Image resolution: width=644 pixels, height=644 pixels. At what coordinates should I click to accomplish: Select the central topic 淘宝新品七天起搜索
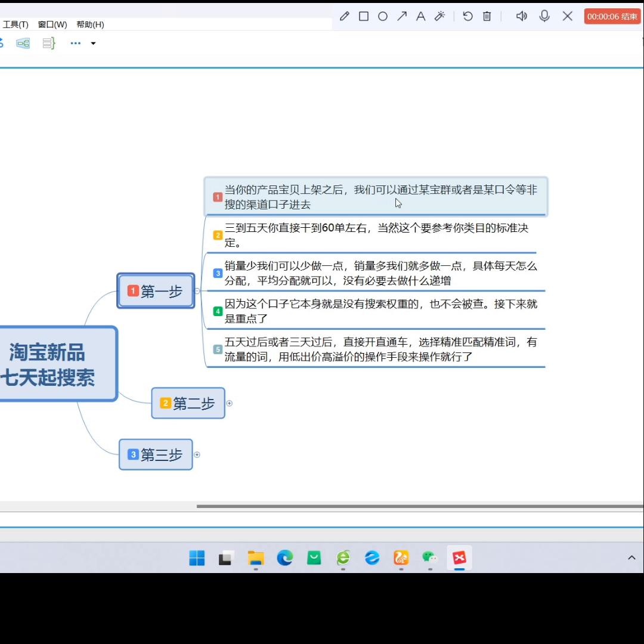tap(57, 364)
